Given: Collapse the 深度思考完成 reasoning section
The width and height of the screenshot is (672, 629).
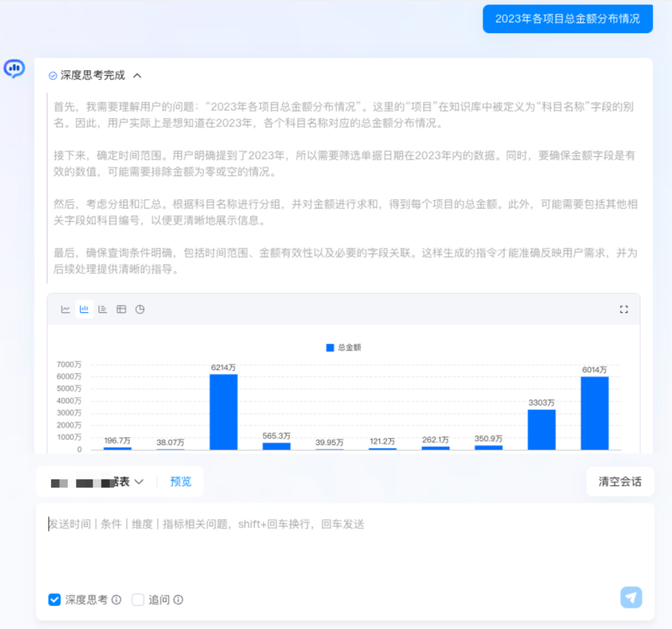Looking at the screenshot, I should [x=137, y=76].
